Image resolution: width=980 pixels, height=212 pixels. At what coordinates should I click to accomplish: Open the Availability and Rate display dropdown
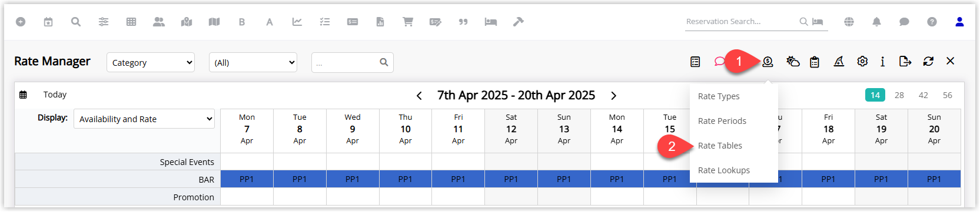[144, 119]
